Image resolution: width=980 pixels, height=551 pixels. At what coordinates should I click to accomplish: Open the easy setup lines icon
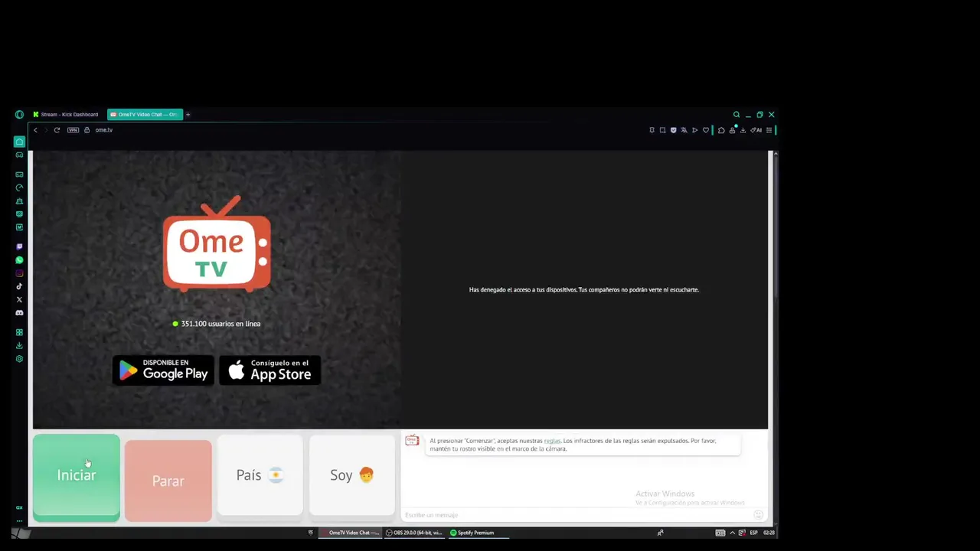[x=769, y=130]
